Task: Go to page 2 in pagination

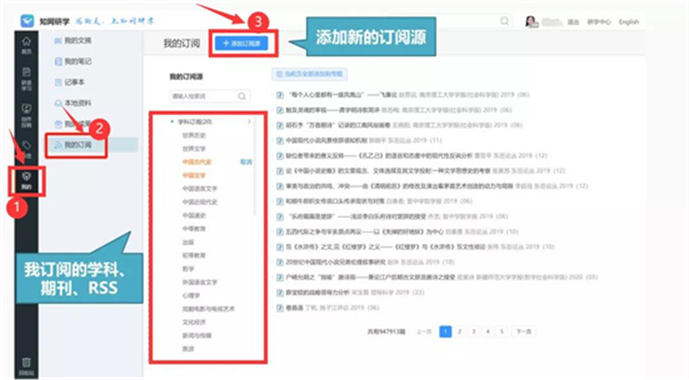Action: click(460, 332)
